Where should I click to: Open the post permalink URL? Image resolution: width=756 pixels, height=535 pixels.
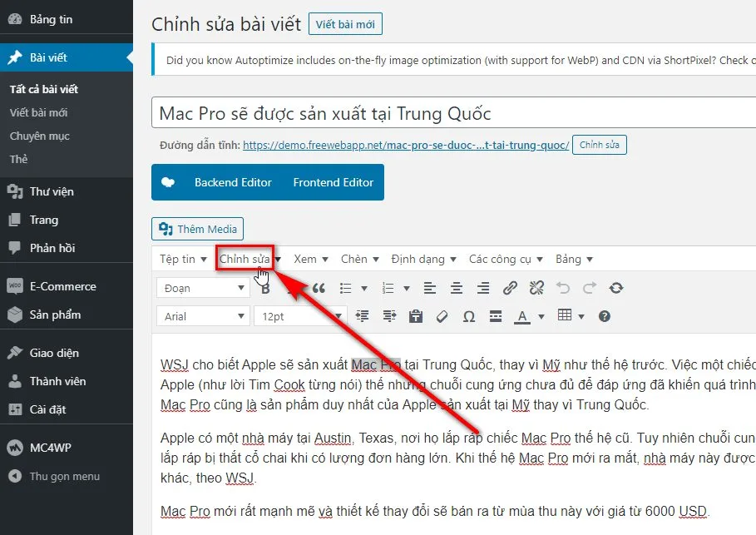pyautogui.click(x=406, y=146)
